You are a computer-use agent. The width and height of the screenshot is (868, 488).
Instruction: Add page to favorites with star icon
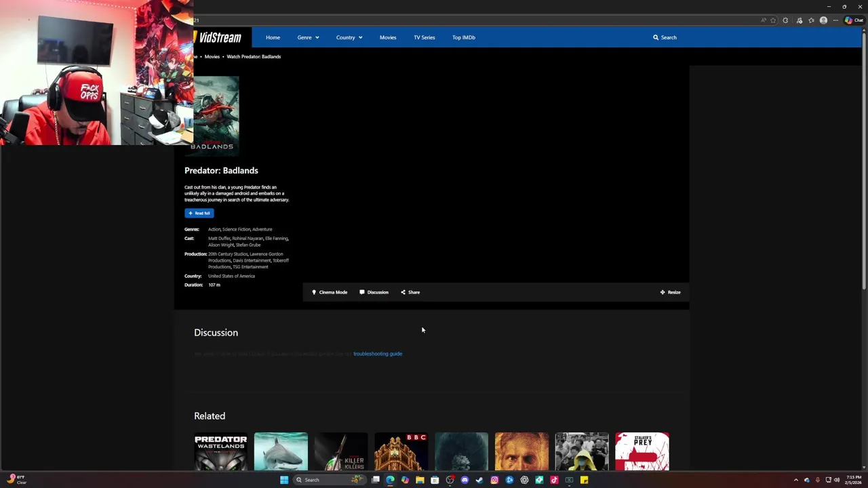click(773, 20)
